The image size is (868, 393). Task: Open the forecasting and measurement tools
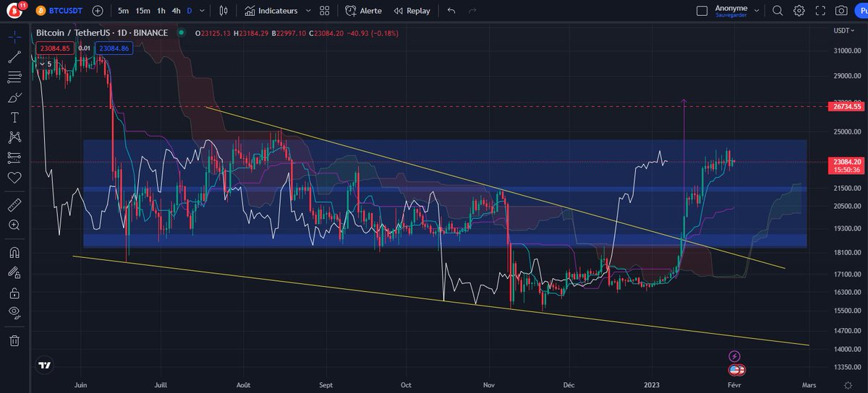pos(14,157)
